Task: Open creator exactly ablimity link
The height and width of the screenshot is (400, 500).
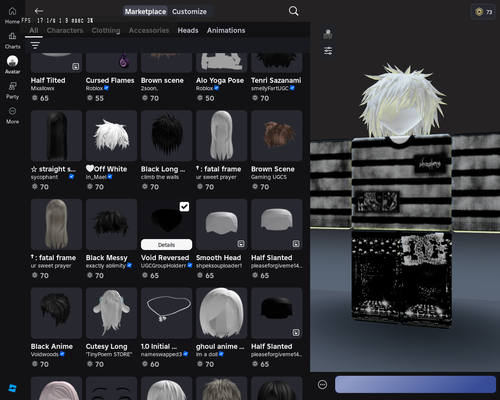Action: click(x=106, y=266)
